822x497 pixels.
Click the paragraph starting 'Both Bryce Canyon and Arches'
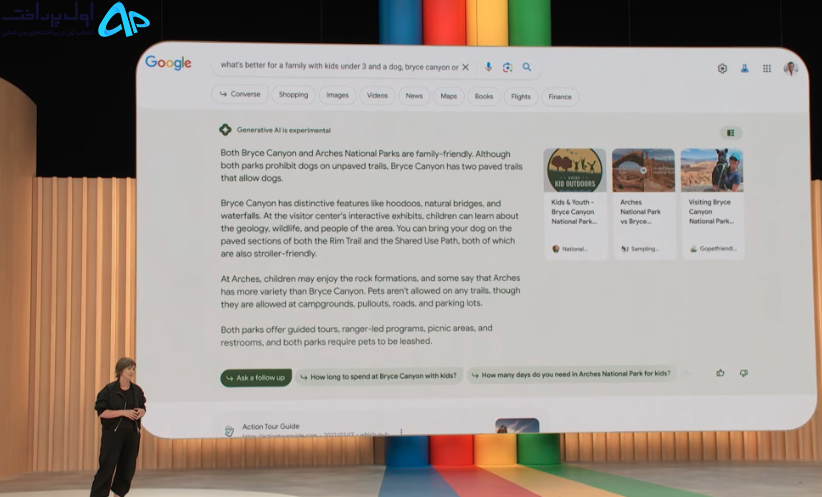371,166
